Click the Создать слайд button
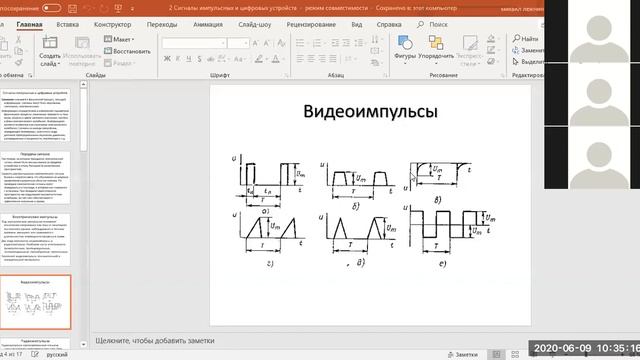Image resolution: width=640 pixels, height=360 pixels. 50,51
